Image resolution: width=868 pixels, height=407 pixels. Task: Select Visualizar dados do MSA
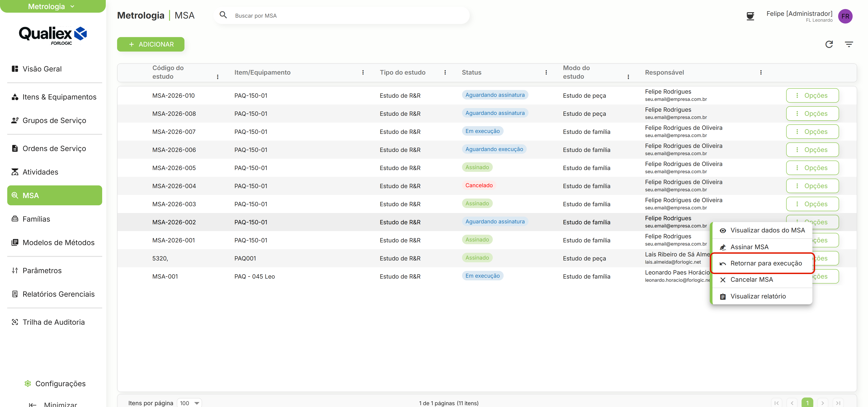(762, 230)
